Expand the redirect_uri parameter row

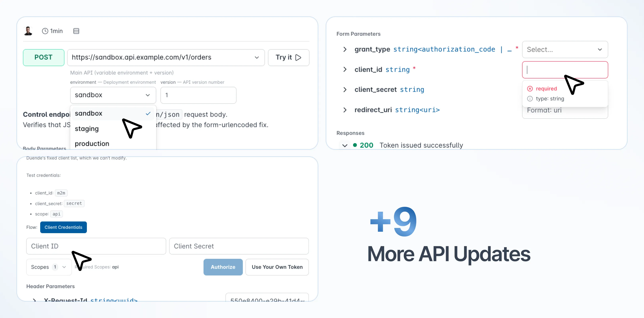click(345, 110)
